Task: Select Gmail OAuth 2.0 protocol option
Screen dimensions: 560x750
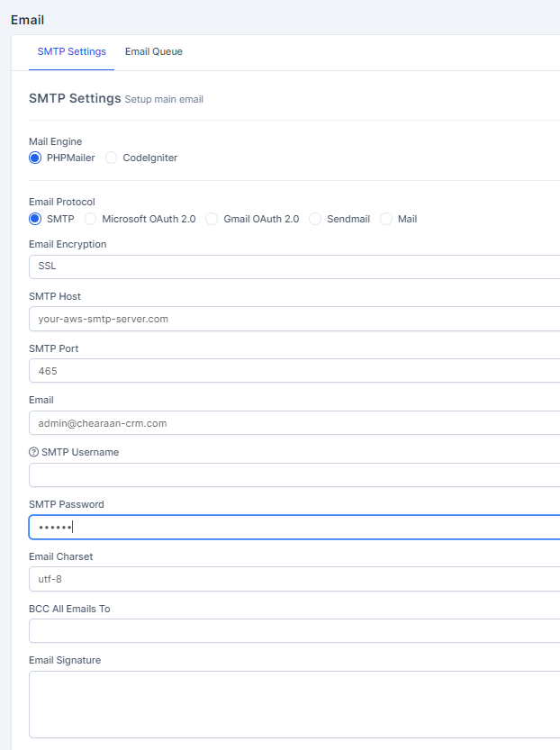Action: (x=212, y=219)
